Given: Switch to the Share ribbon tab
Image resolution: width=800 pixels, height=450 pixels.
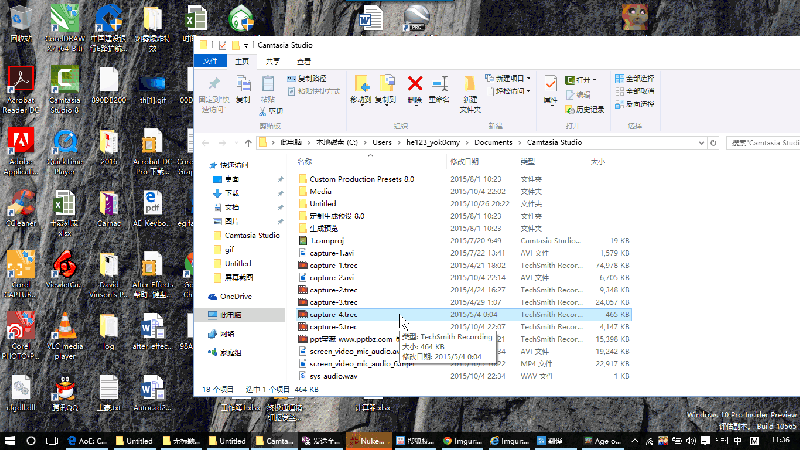Looking at the screenshot, I should pyautogui.click(x=272, y=61).
